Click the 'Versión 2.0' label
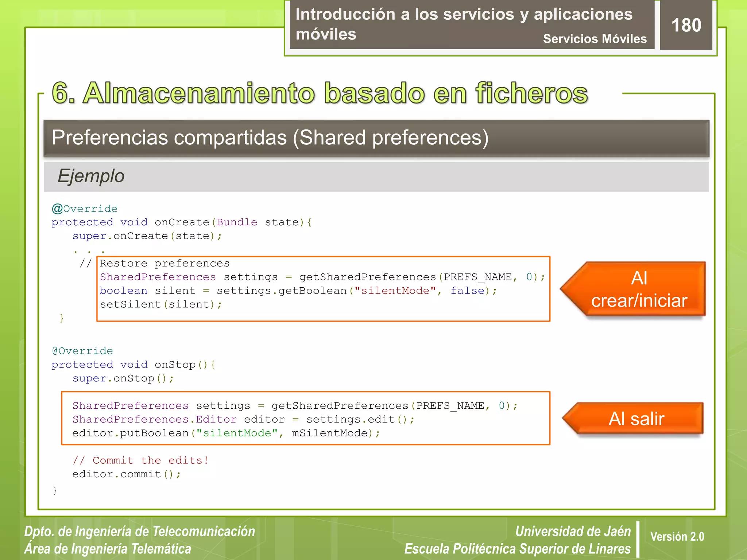 coord(677,537)
